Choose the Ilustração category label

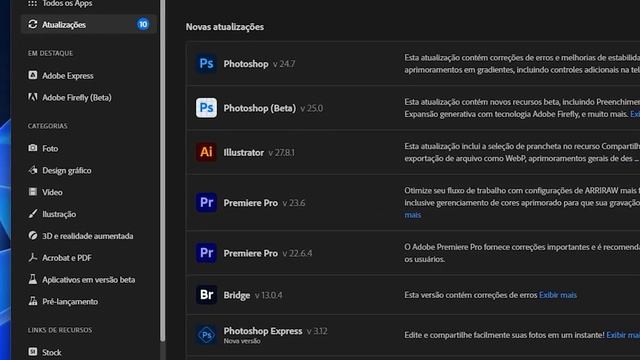(59, 214)
